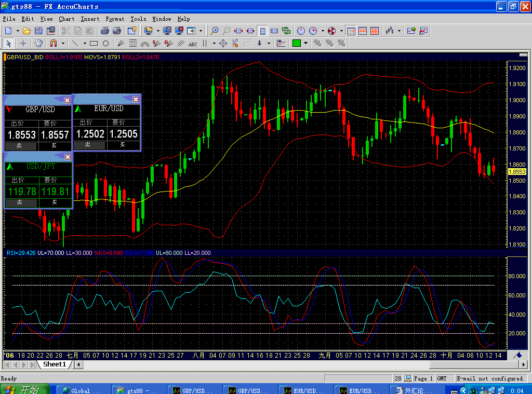
Task: Click the green color swatch in toolbar
Action: coord(297,43)
